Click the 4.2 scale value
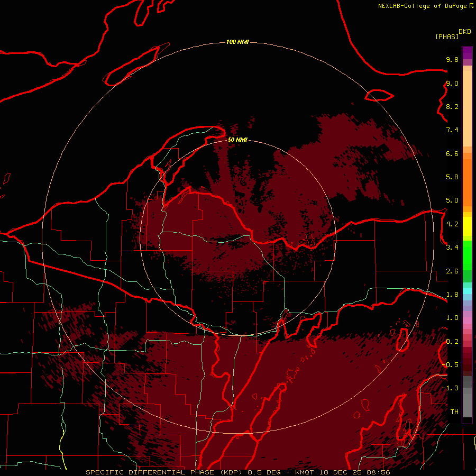The image size is (476, 476). (x=452, y=224)
